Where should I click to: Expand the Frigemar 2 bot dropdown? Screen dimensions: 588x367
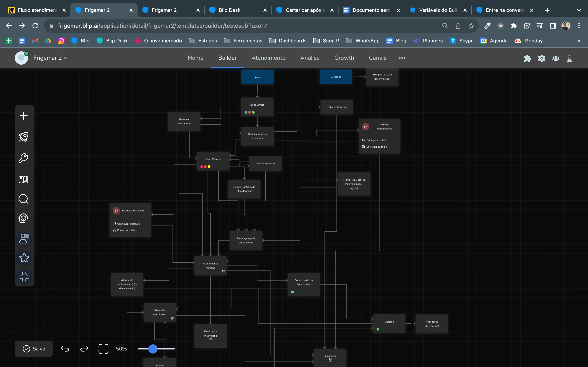[66, 58]
